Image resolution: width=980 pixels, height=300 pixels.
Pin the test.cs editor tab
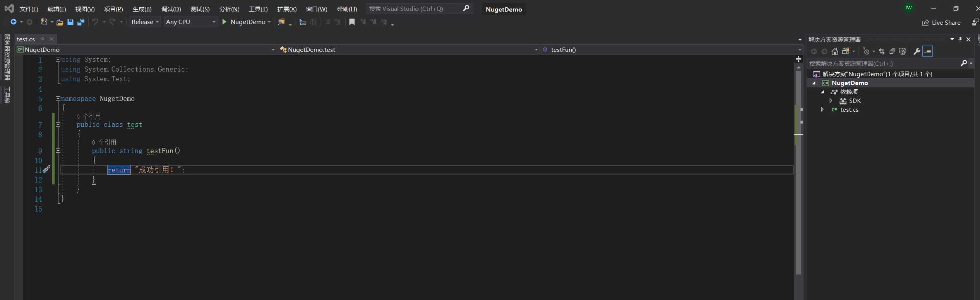pyautogui.click(x=43, y=39)
